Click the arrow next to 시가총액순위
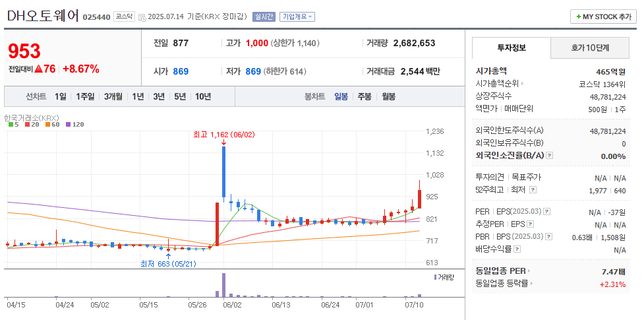This screenshot has height=320, width=644. 522,84
